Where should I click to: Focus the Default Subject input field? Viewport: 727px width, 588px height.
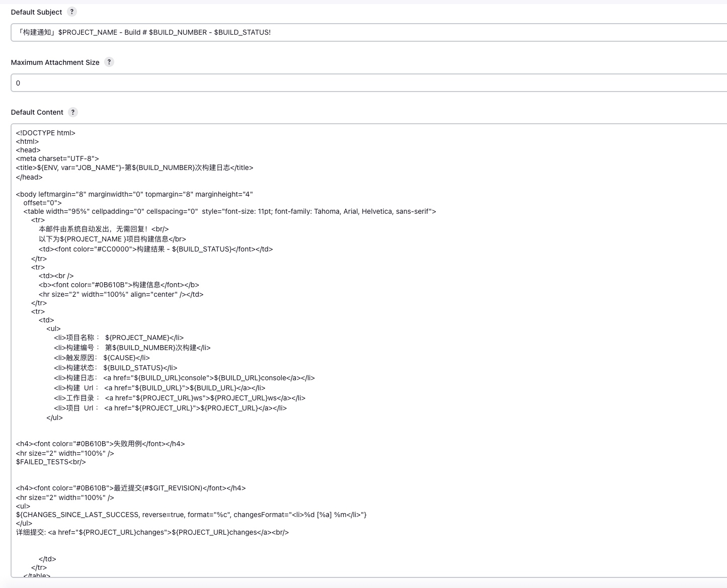pos(369,32)
